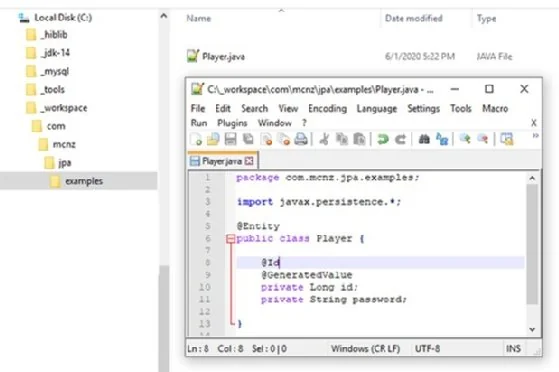Open the Macro menu
559x372 pixels.
tap(495, 108)
